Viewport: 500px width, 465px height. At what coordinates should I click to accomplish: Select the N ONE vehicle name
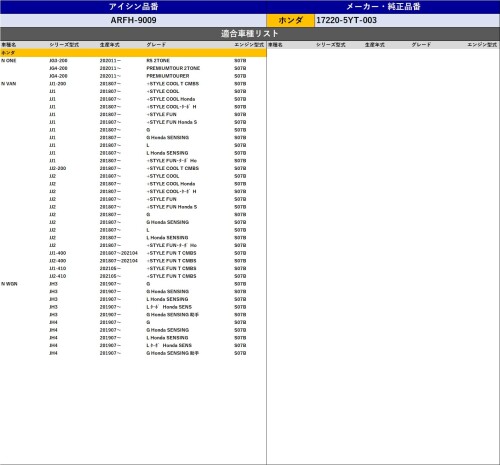pos(9,61)
